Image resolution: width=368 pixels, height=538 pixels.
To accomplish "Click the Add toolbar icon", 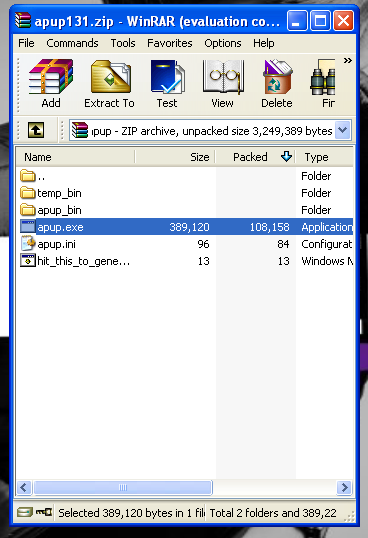I will 51,83.
